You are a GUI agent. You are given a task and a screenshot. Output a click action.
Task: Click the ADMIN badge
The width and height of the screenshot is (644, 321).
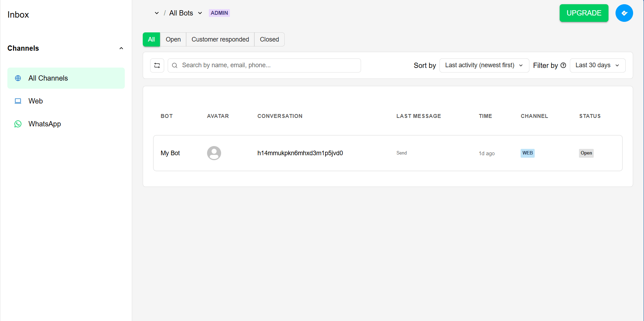[219, 13]
